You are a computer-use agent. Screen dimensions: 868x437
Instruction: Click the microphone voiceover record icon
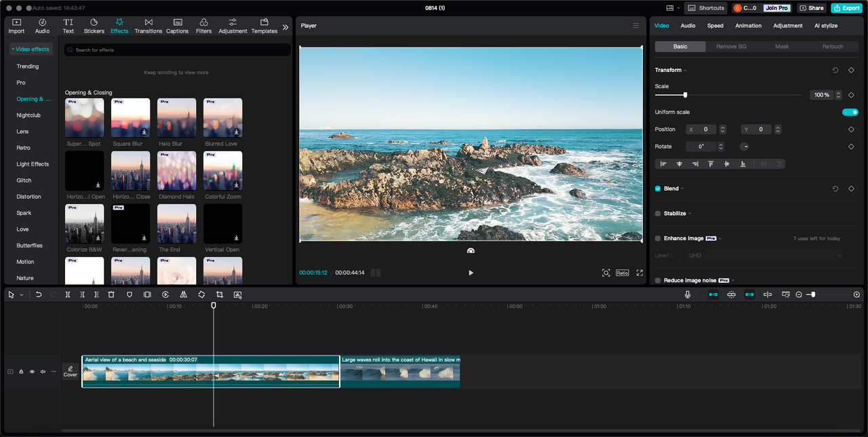click(687, 294)
